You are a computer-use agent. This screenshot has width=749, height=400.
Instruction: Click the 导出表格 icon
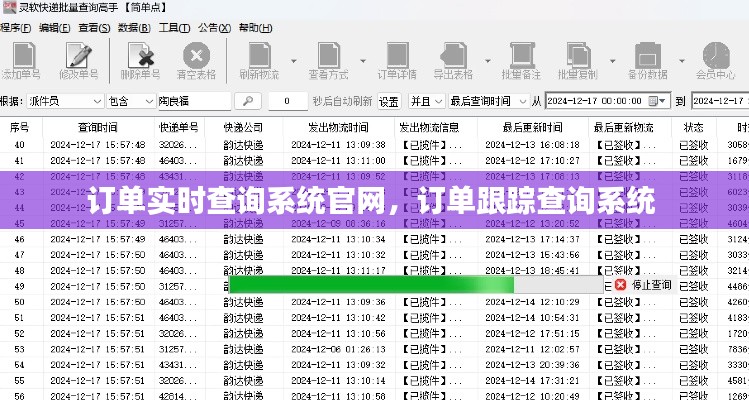pos(452,59)
